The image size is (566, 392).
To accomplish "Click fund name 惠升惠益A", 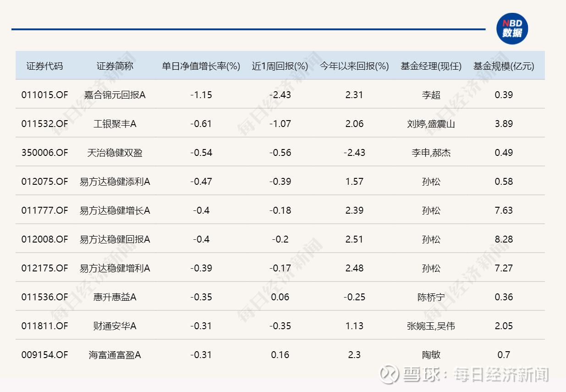I will click(x=115, y=297).
